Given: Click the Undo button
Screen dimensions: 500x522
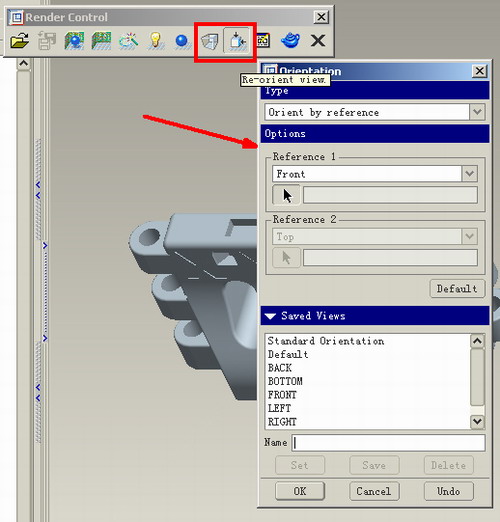Looking at the screenshot, I should click(448, 491).
